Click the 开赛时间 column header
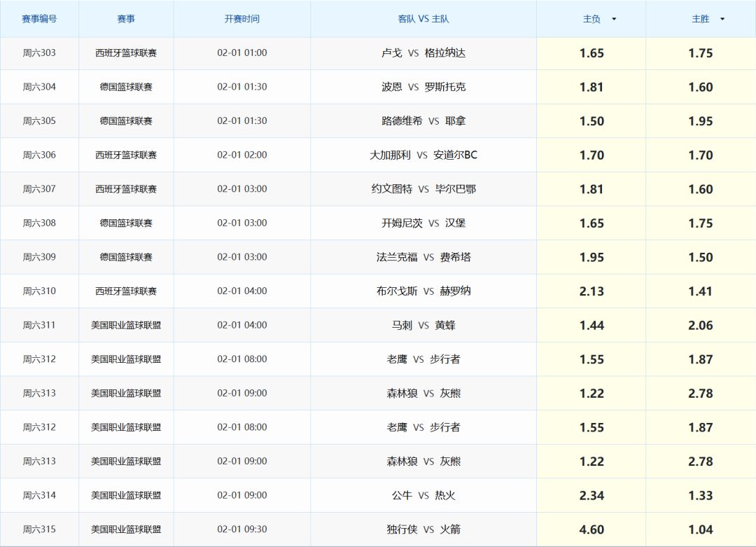Viewport: 756px width, 547px height. point(242,19)
